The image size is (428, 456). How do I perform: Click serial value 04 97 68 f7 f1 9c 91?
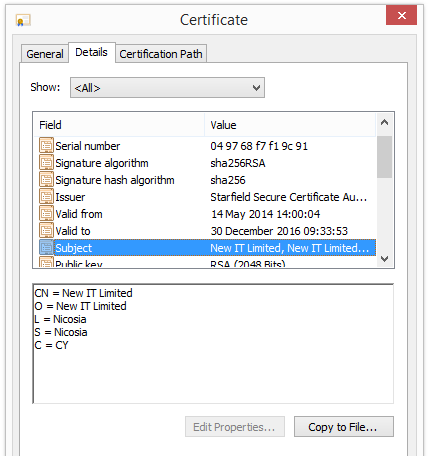click(259, 146)
